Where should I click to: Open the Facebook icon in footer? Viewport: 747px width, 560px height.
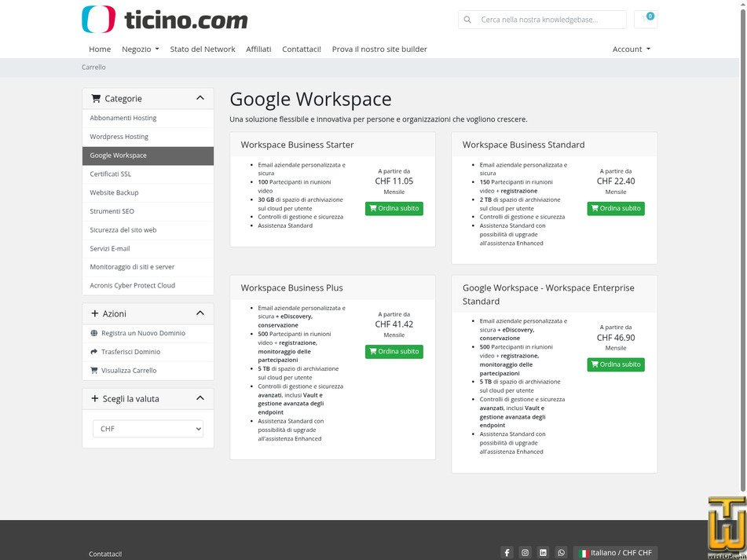click(507, 552)
